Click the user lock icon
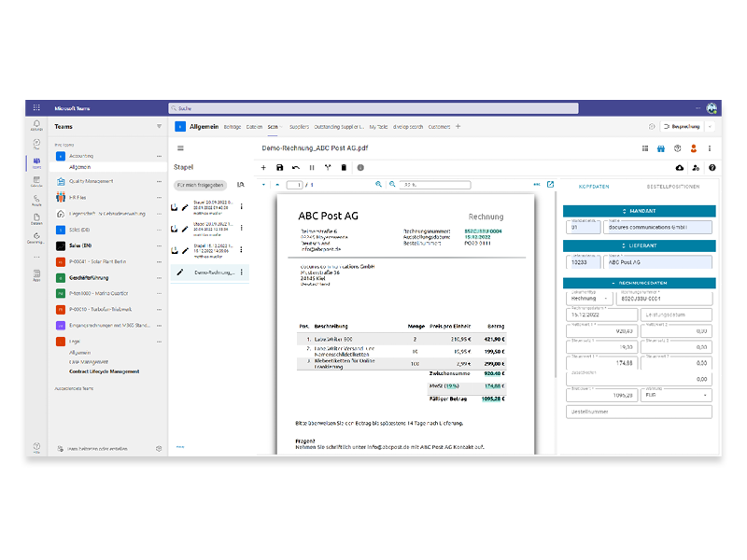This screenshot has width=747, height=560. [696, 168]
